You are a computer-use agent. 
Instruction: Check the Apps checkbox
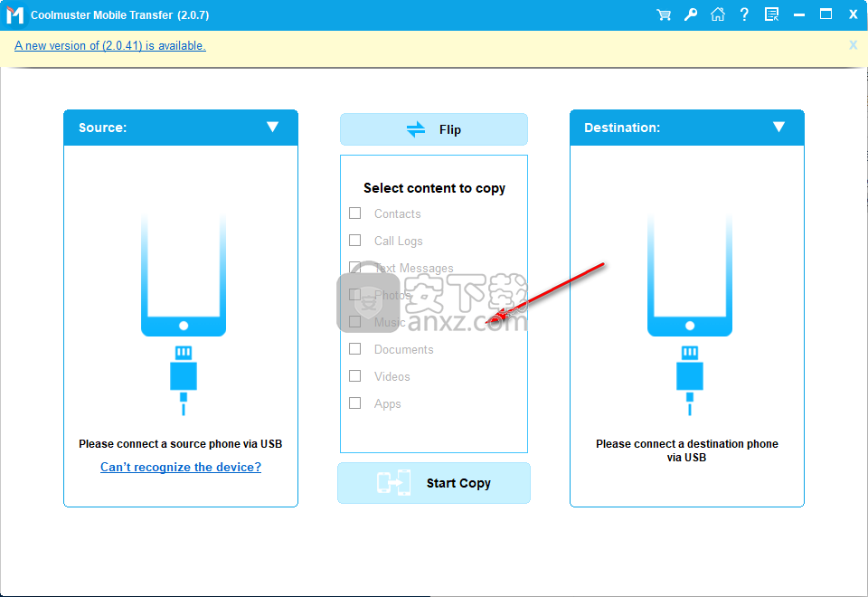(354, 403)
